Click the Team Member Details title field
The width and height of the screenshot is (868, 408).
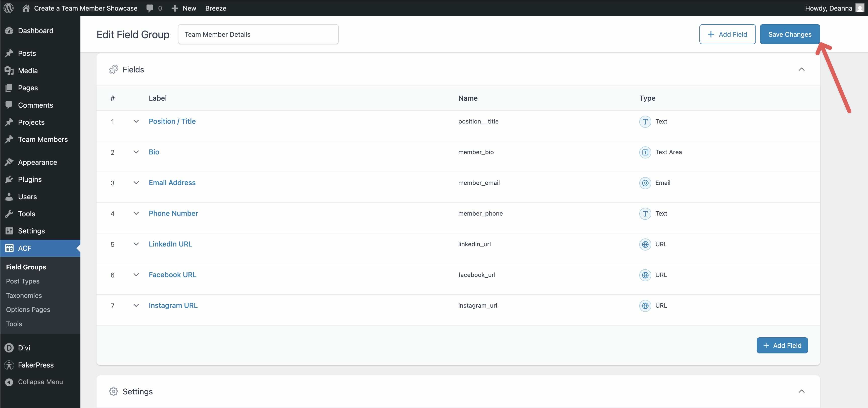click(258, 34)
